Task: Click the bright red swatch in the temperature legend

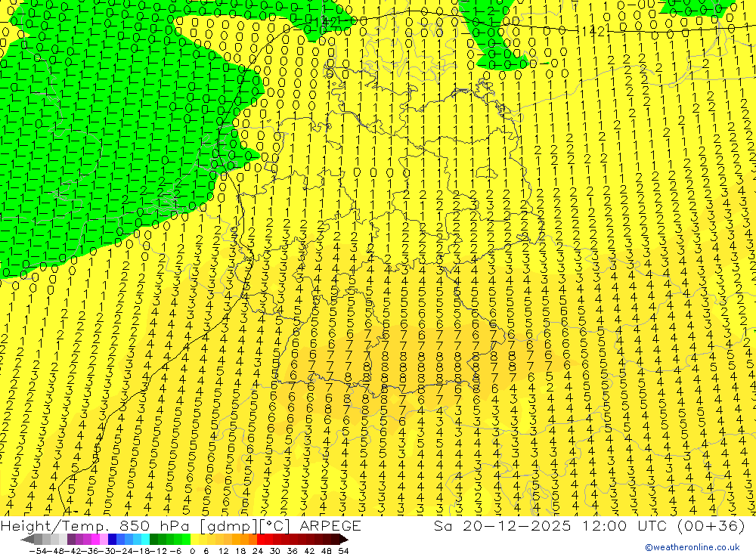Action: pos(261,540)
